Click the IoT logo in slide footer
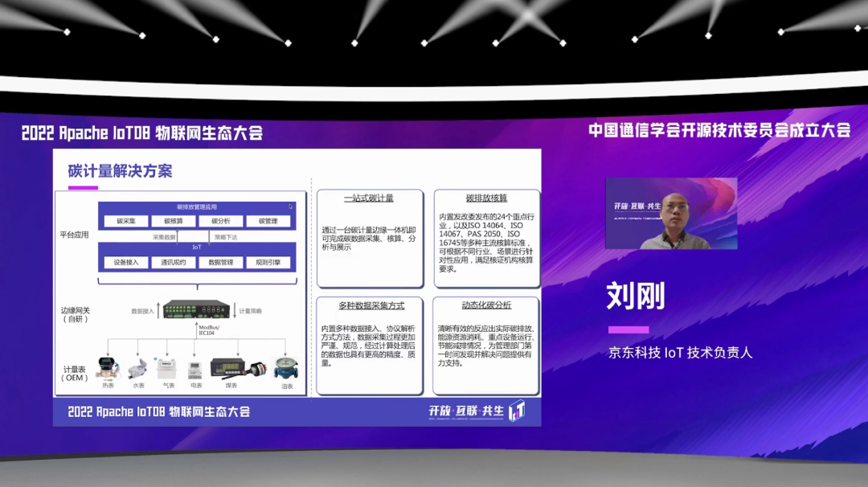This screenshot has width=868, height=487. point(516,411)
